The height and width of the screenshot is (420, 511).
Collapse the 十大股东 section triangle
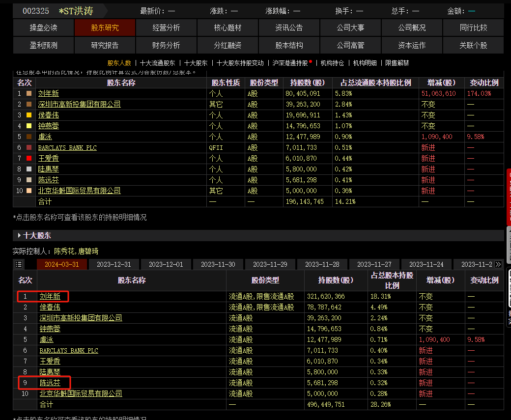[x=19, y=235]
